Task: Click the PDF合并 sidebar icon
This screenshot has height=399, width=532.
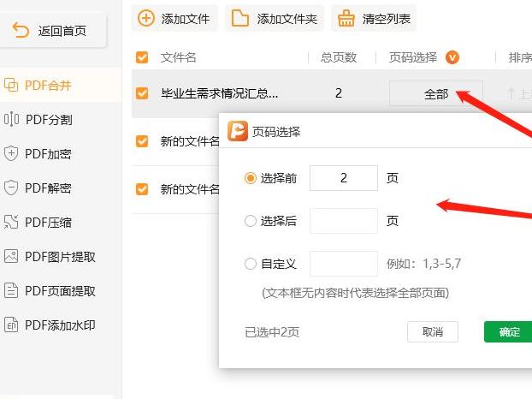Action: click(11, 85)
